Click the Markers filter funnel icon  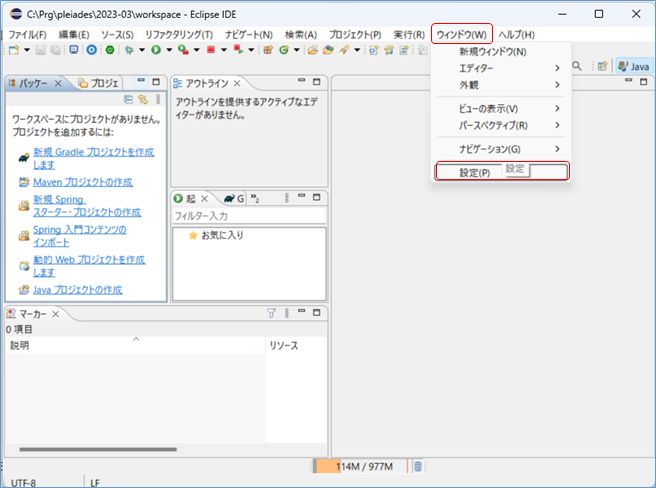click(272, 313)
